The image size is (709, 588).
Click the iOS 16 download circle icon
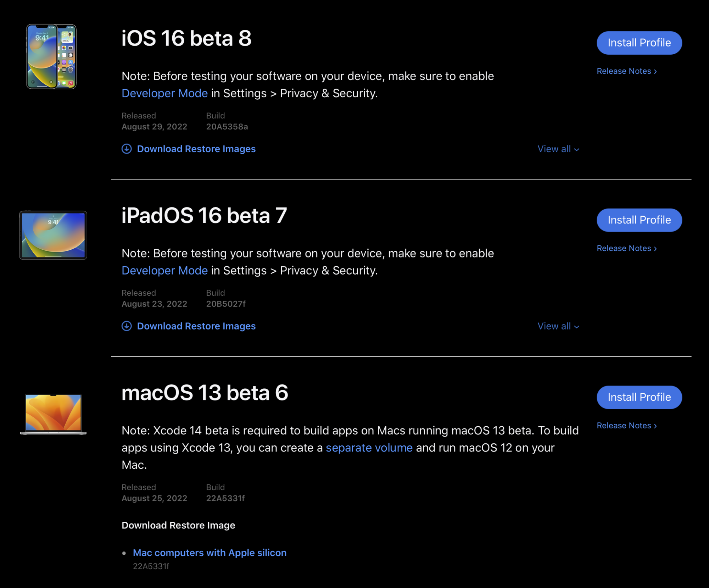(127, 149)
